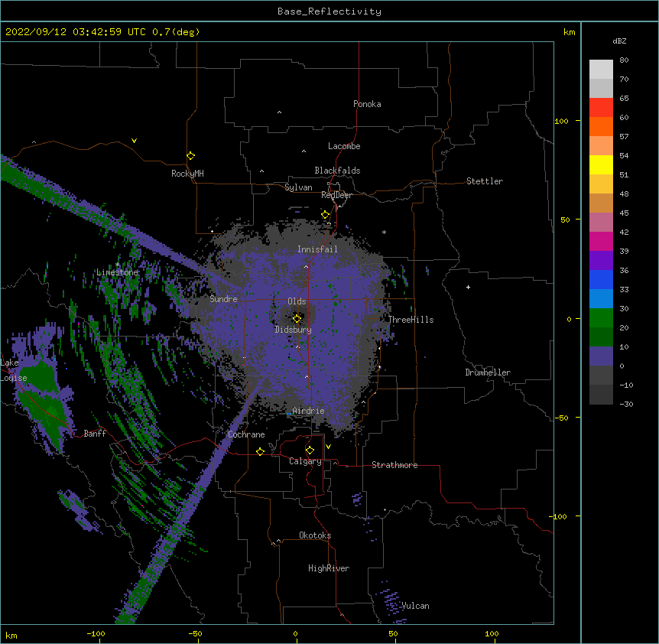The width and height of the screenshot is (659, 644).
Task: Click the -50 tick on the right vertical axis
Action: [561, 418]
